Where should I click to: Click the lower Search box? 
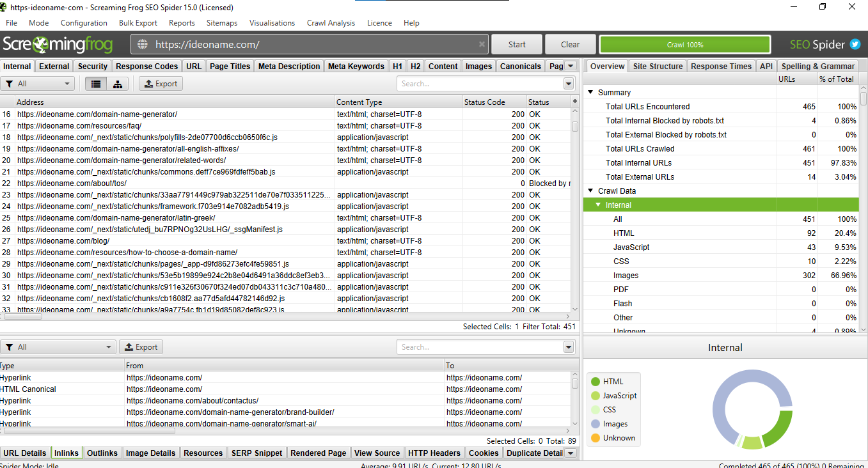click(480, 347)
